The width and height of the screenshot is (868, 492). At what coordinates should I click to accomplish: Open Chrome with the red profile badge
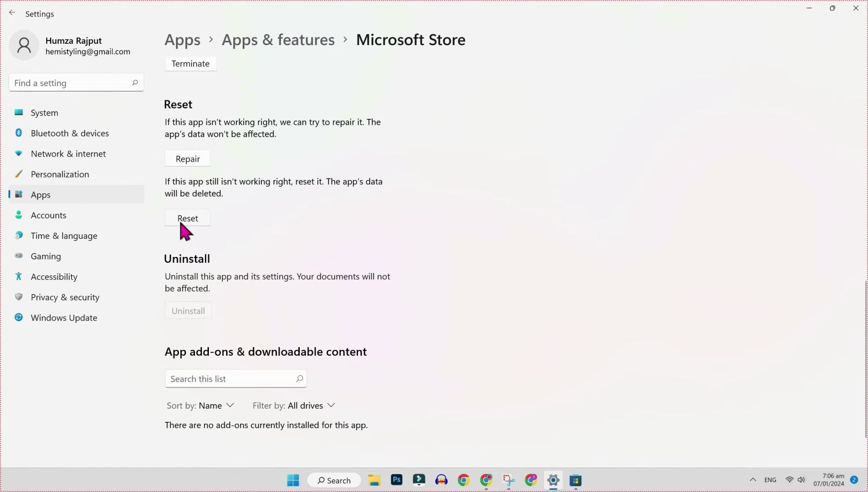[x=486, y=480]
